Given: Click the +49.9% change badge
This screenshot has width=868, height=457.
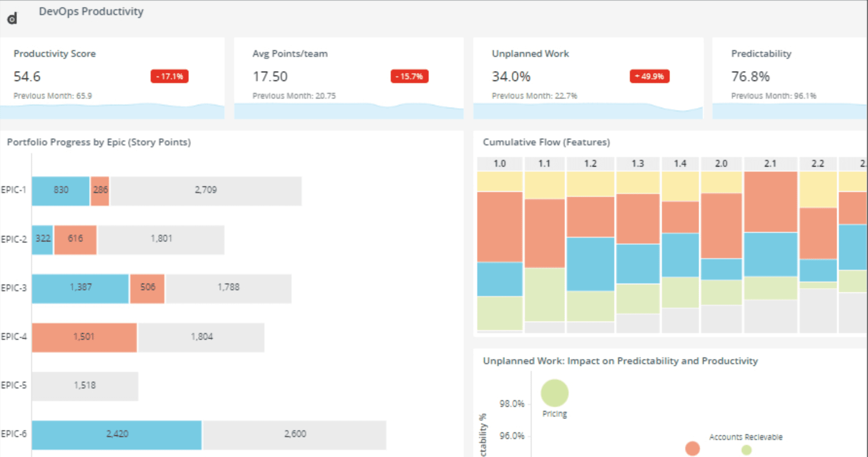Looking at the screenshot, I should 649,76.
